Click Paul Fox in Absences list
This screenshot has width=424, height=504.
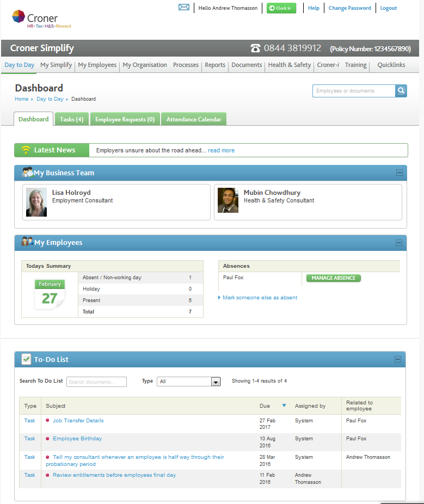pyautogui.click(x=233, y=278)
